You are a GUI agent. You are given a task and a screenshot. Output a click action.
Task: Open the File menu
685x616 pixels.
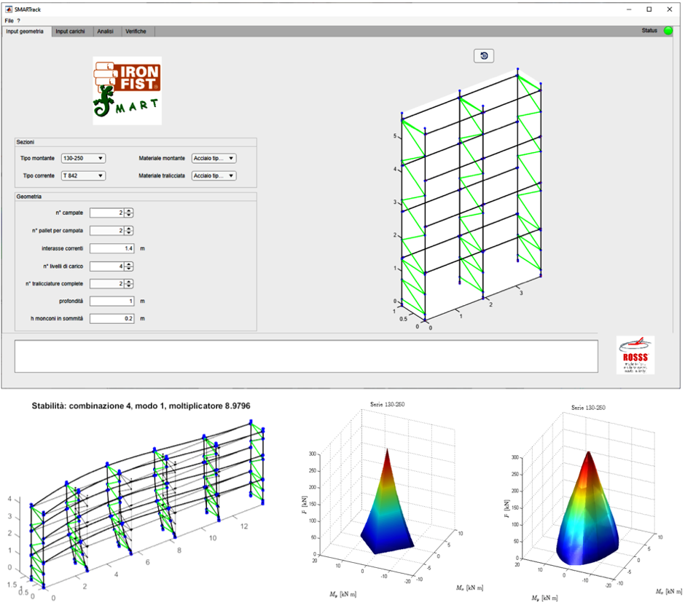(x=9, y=20)
